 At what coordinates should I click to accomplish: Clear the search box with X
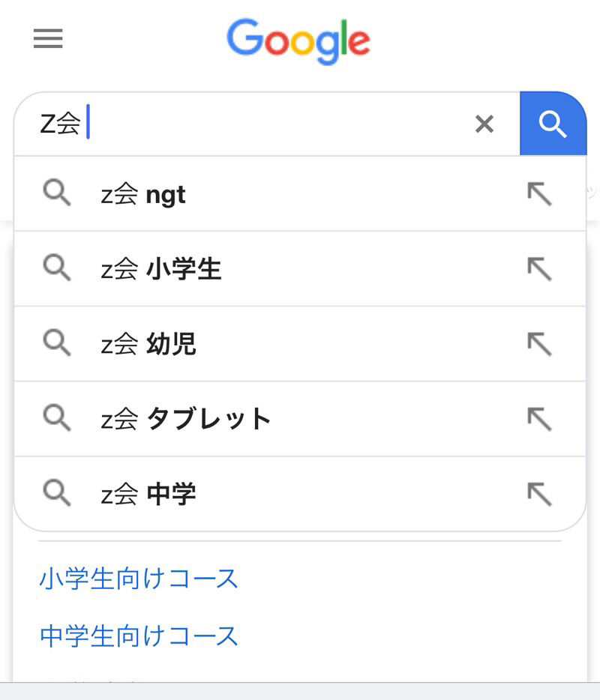point(484,124)
